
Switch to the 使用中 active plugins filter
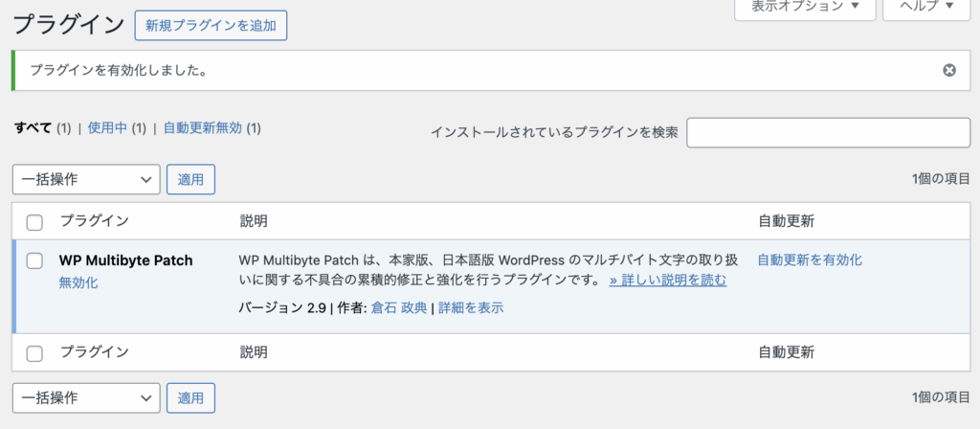[107, 127]
